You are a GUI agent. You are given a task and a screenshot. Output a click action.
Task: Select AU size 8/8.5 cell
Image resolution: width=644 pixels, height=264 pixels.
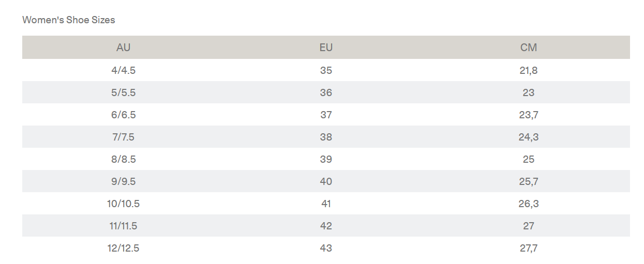click(124, 159)
